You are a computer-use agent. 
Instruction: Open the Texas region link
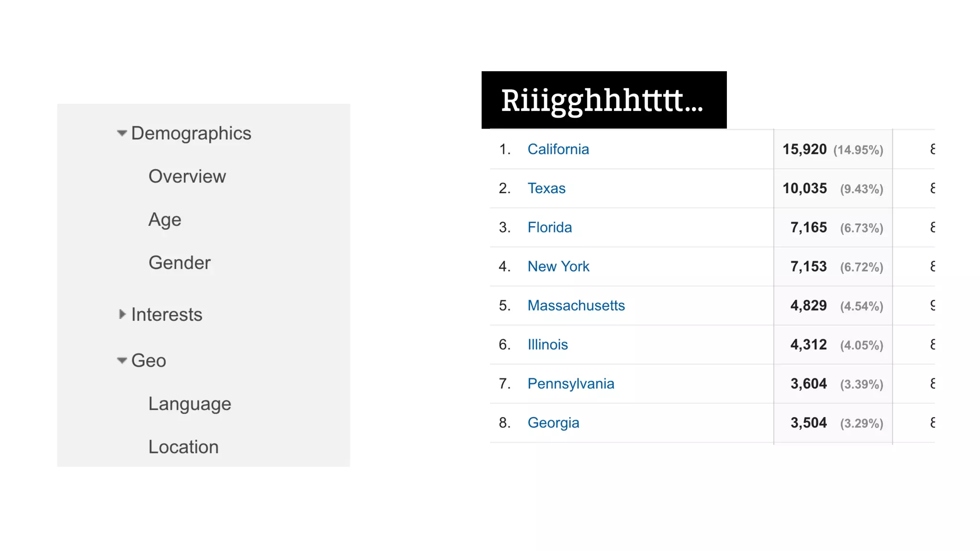tap(546, 188)
